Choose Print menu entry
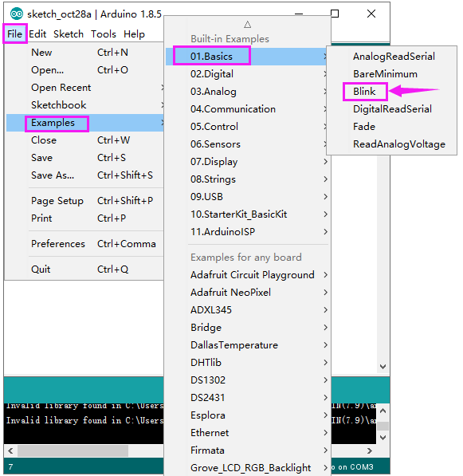 85,218
